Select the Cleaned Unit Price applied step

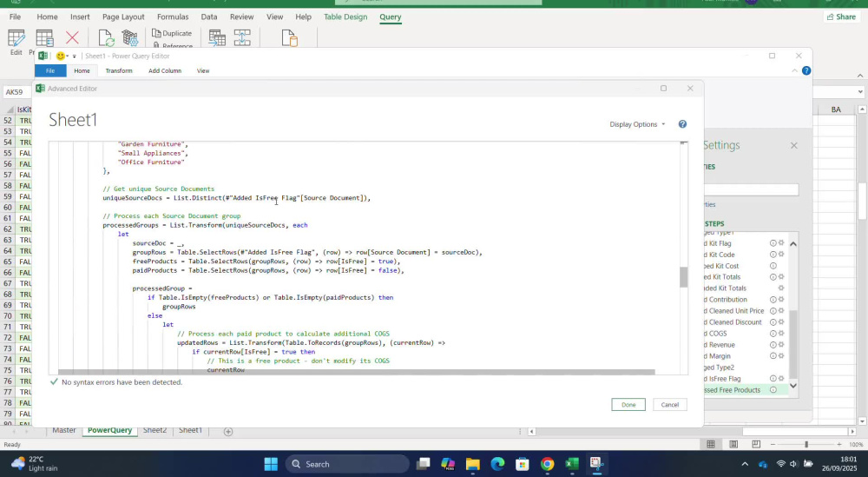pyautogui.click(x=735, y=311)
